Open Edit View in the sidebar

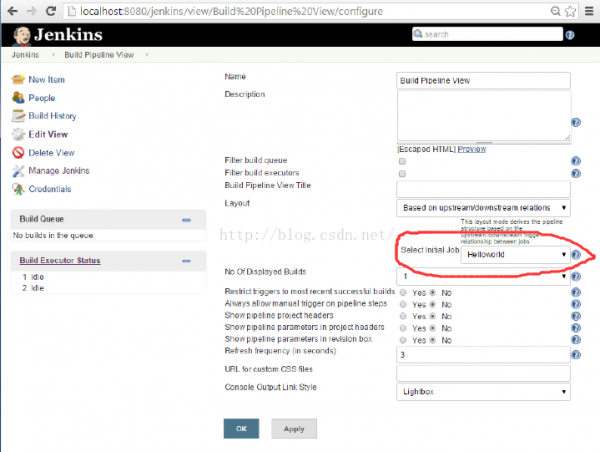tap(48, 134)
